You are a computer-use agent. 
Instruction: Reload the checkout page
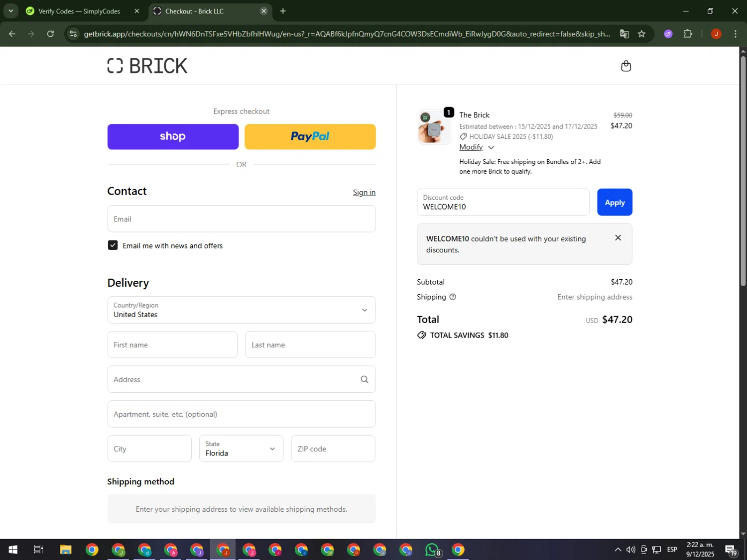click(50, 34)
